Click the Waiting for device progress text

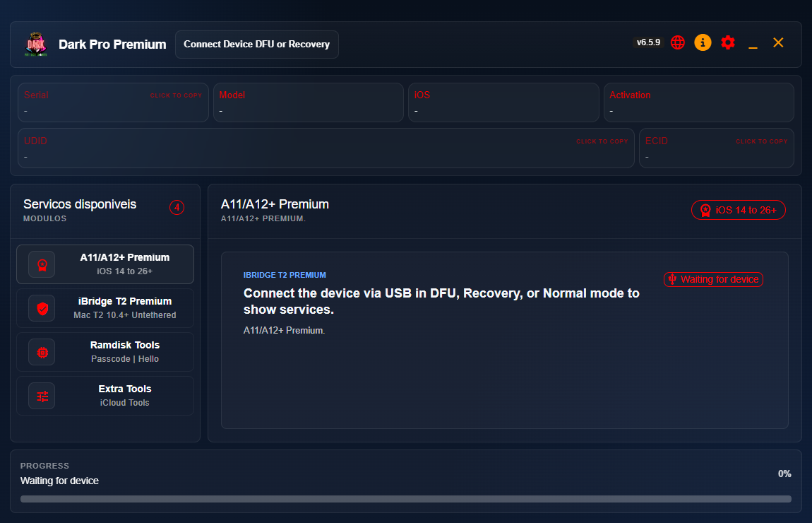pyautogui.click(x=59, y=481)
